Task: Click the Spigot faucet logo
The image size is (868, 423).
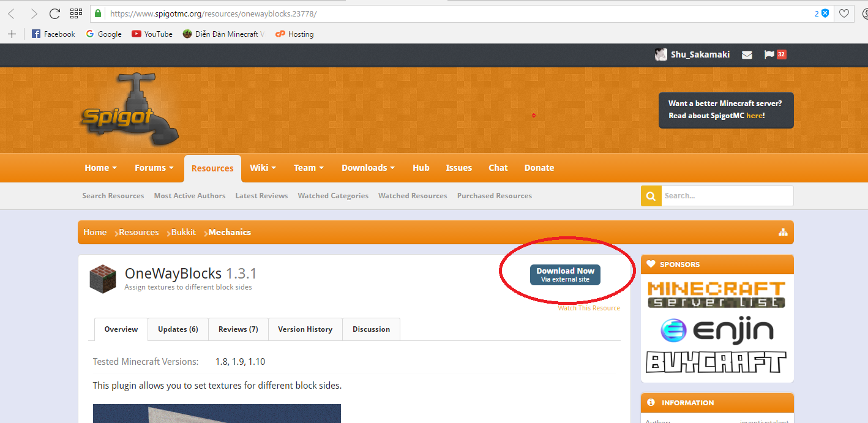Action: coord(130,109)
